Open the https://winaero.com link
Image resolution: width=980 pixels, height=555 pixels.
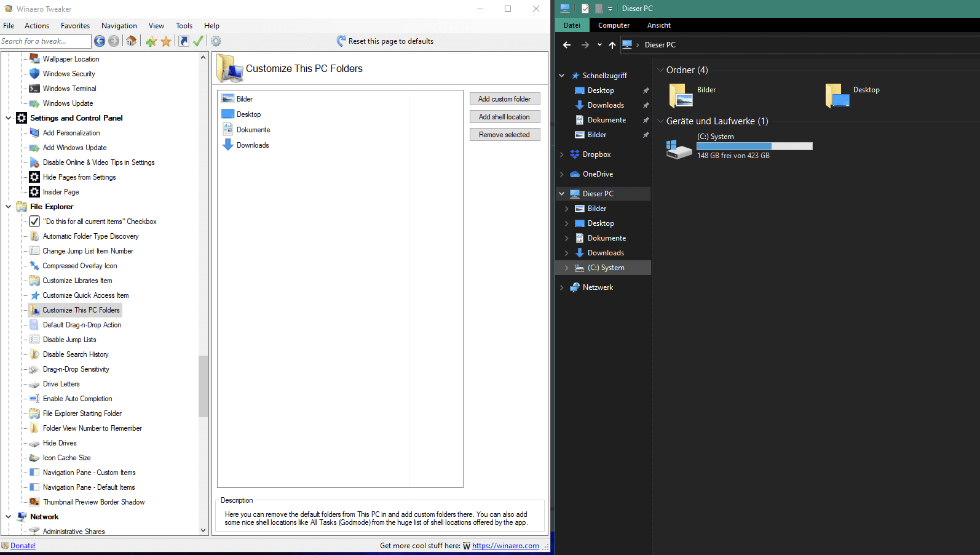coord(505,546)
